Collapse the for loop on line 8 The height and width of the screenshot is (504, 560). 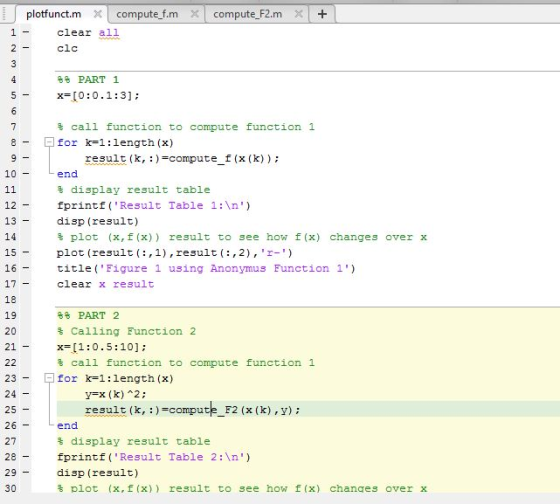tap(49, 142)
